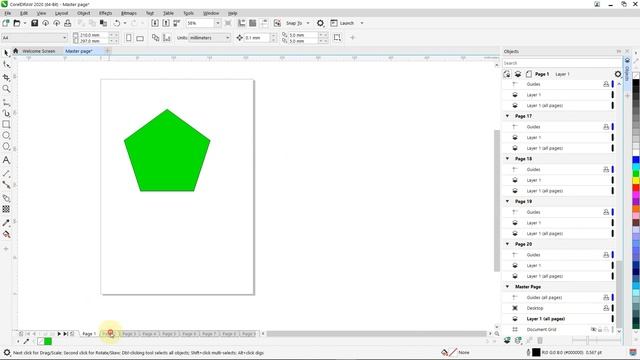
Task: Collapse the Page 19 group
Action: [x=507, y=201]
